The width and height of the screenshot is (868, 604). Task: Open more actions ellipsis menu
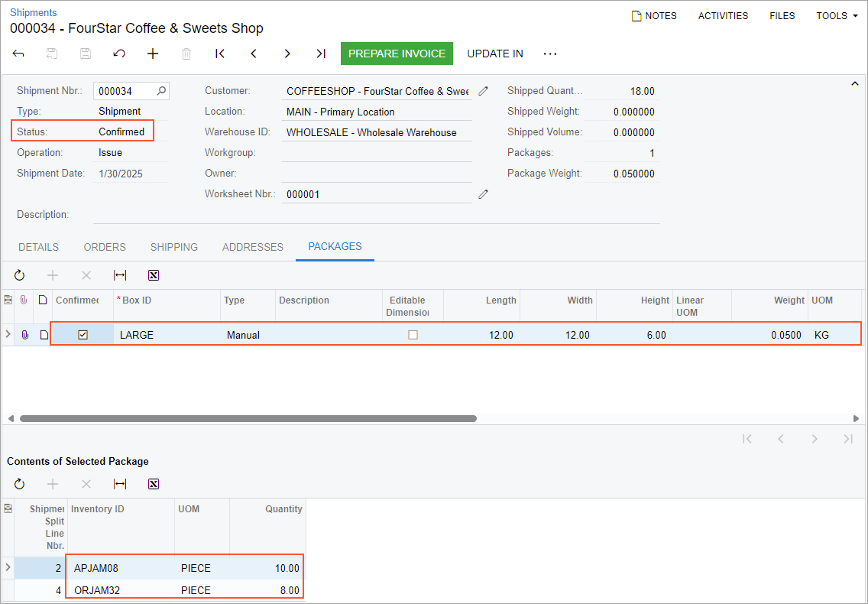pos(550,54)
